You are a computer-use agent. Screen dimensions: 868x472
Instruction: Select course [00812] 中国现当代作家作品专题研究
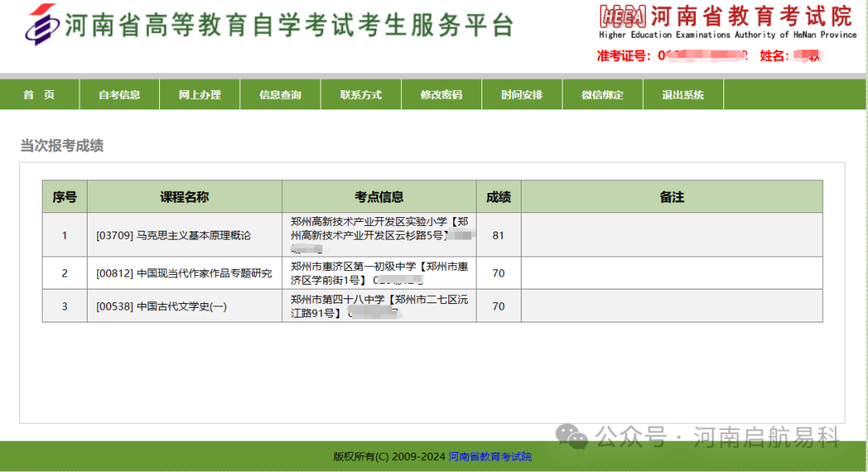184,273
